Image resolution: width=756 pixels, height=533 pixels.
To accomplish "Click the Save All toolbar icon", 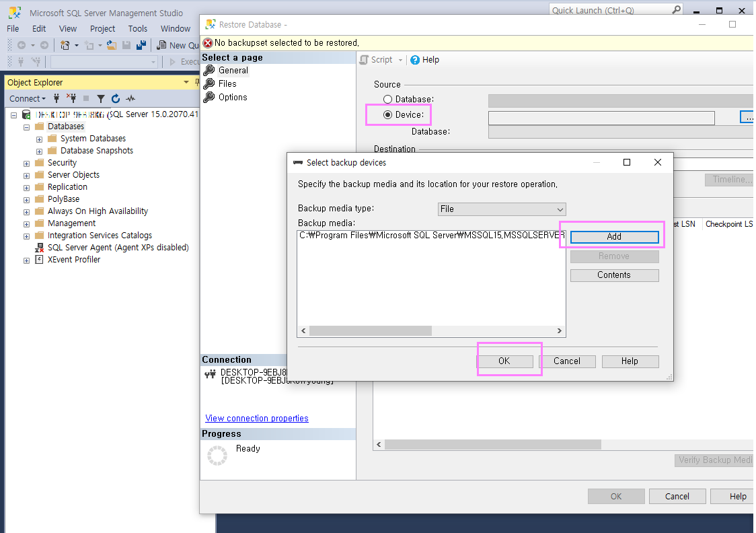I will [141, 45].
